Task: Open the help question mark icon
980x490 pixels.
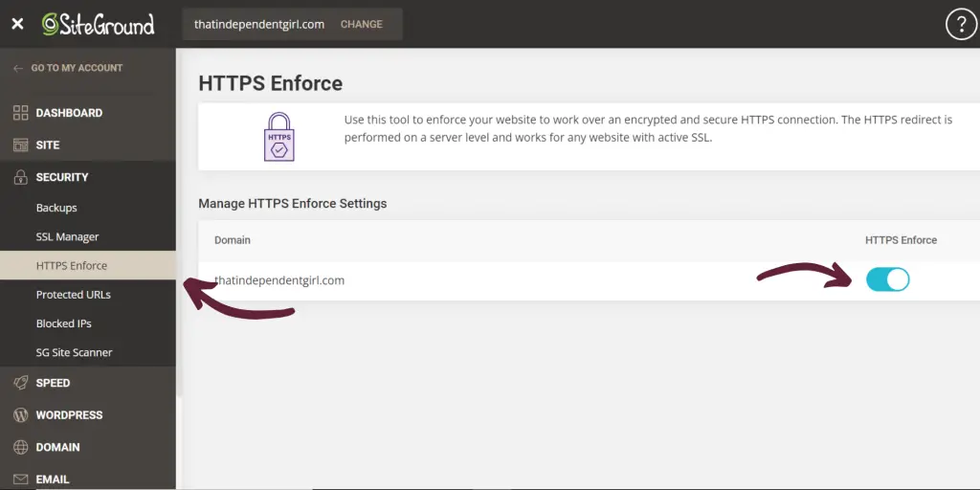Action: [x=961, y=24]
